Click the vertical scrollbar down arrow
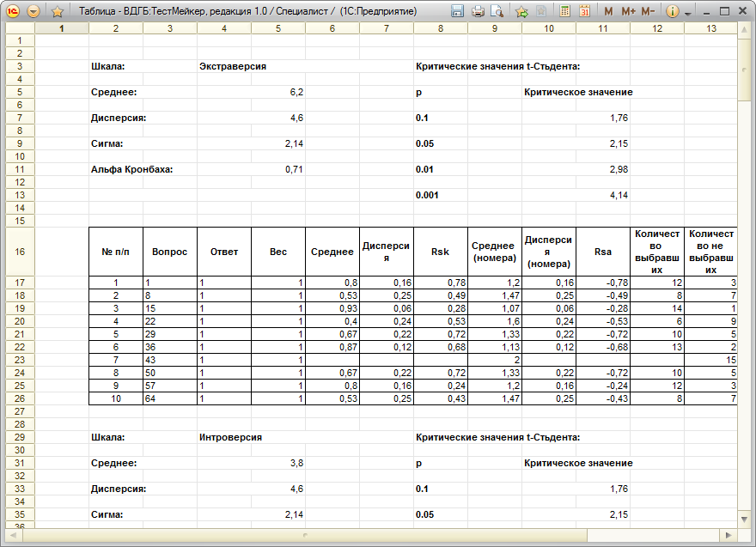756x547 pixels. tap(744, 519)
